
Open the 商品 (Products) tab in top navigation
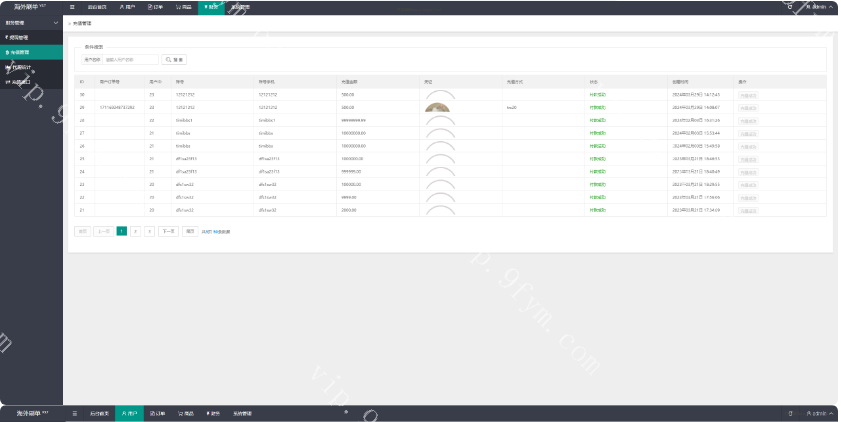pos(183,7)
